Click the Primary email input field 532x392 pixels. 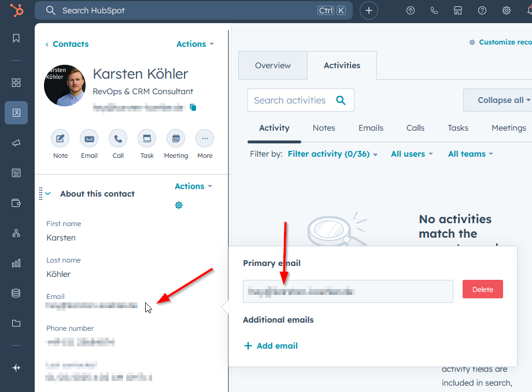click(x=348, y=291)
